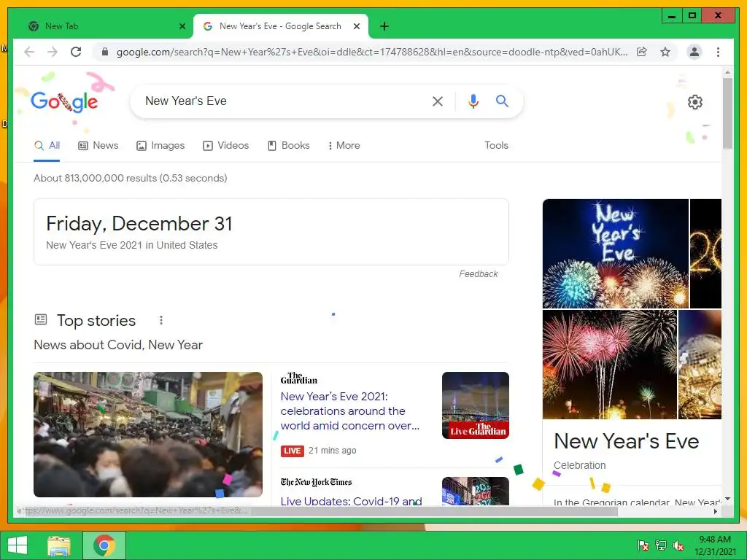Bookmark this page with the star icon
Image resolution: width=747 pixels, height=560 pixels.
pos(665,52)
